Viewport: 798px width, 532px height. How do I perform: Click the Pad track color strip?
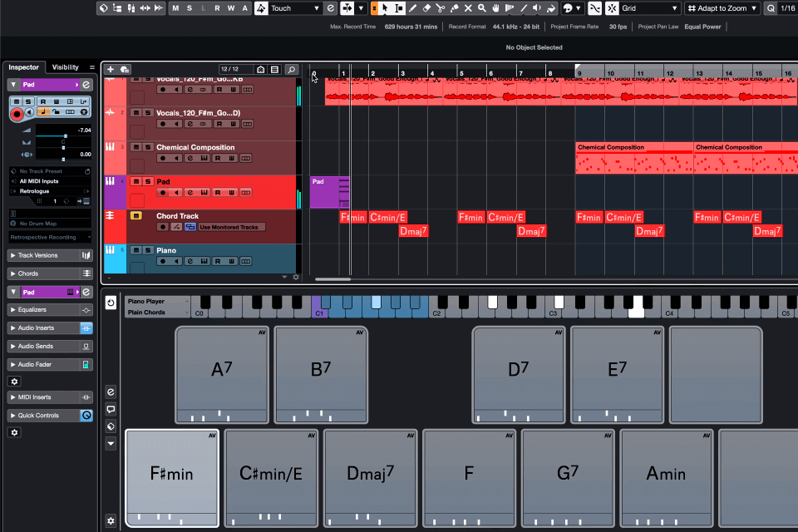115,193
